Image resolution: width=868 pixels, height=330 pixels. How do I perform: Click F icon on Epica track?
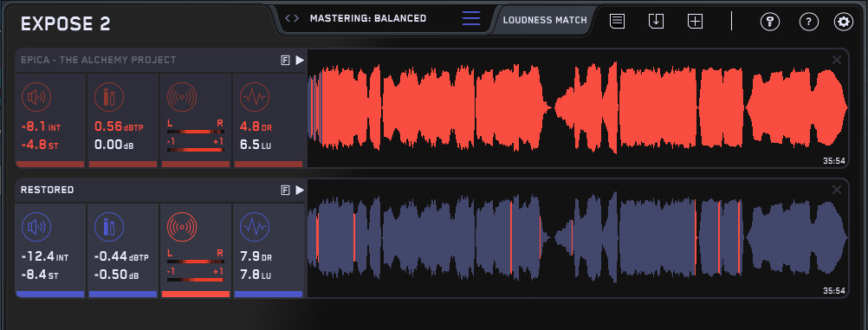pyautogui.click(x=285, y=61)
